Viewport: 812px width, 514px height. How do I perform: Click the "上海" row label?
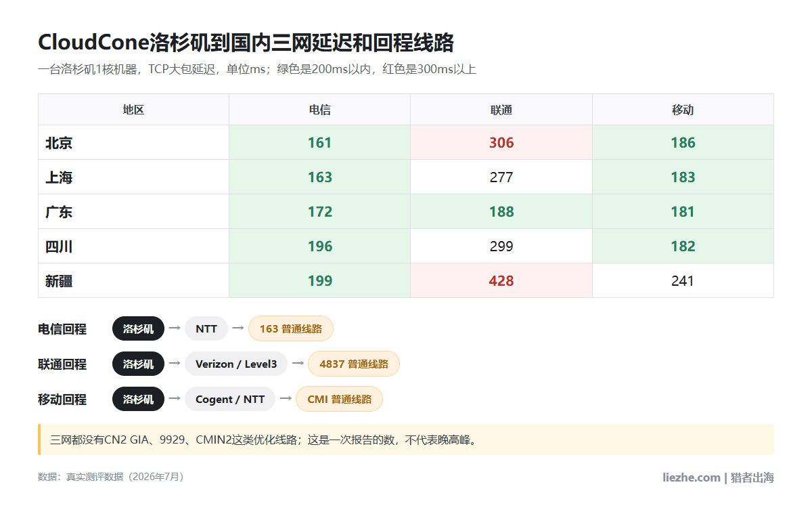59,177
